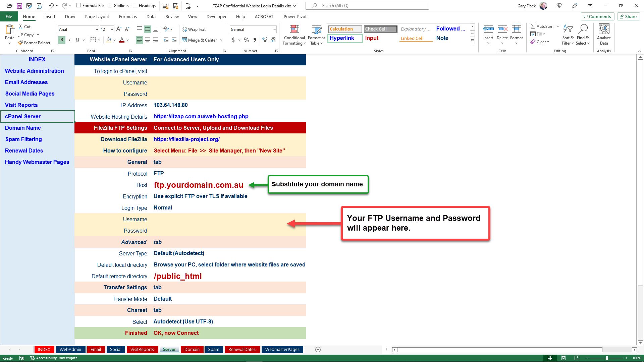Toggle the Gridlines checkbox
644x362 pixels.
point(110,5)
